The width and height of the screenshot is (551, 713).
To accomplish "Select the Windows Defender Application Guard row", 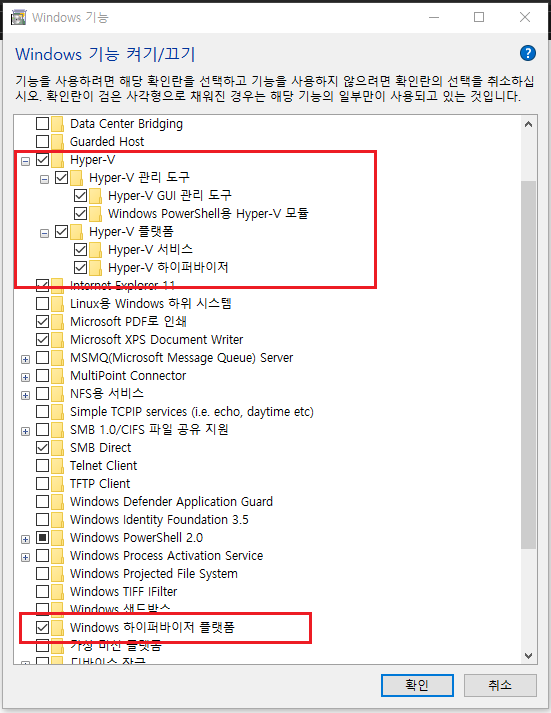I will (171, 502).
